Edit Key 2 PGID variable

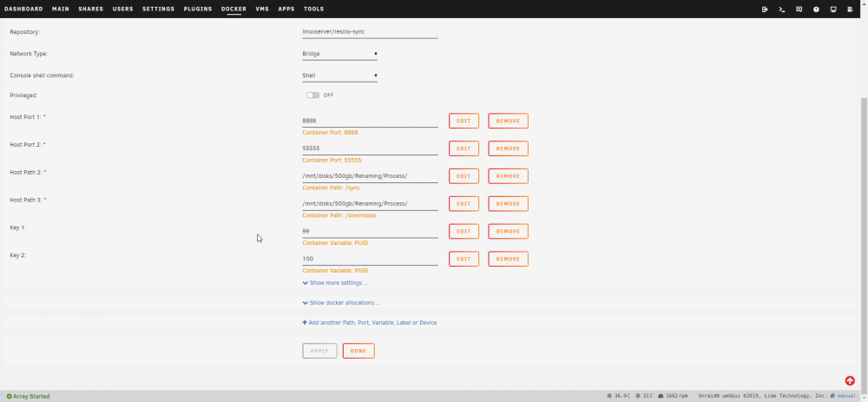click(x=464, y=259)
